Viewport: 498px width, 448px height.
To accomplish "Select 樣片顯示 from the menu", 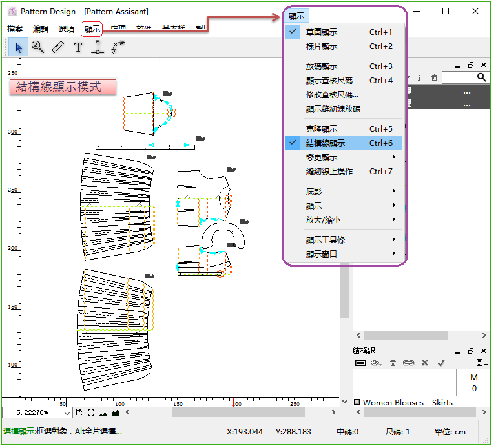I will pos(321,46).
